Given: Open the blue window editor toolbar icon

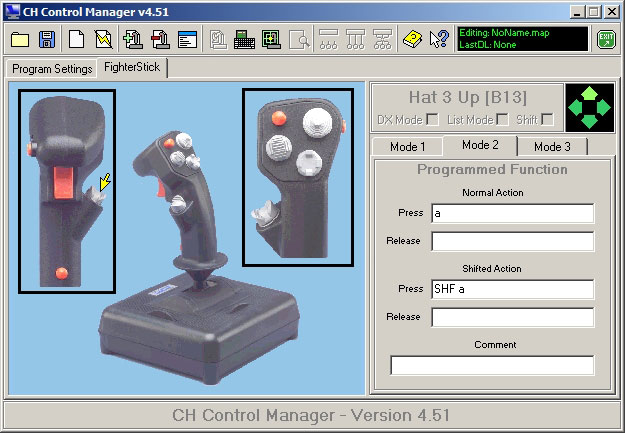Looking at the screenshot, I should tap(187, 39).
